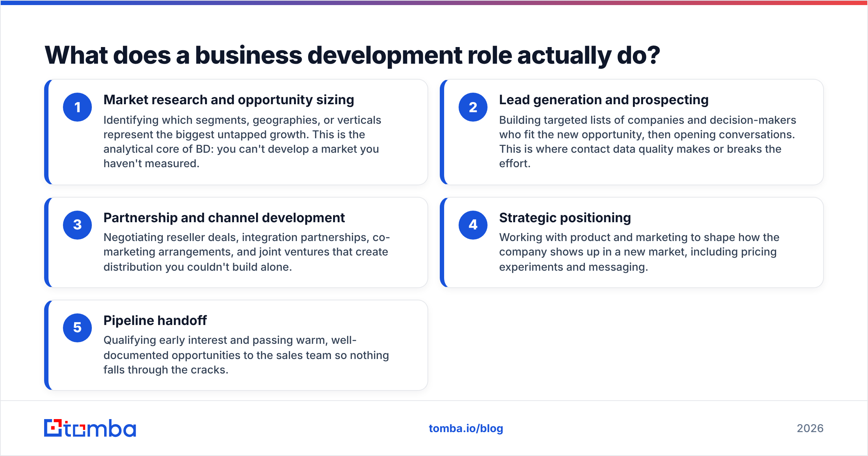Click the "Partnership and channel development" title
Image resolution: width=868 pixels, height=456 pixels.
[x=224, y=218]
